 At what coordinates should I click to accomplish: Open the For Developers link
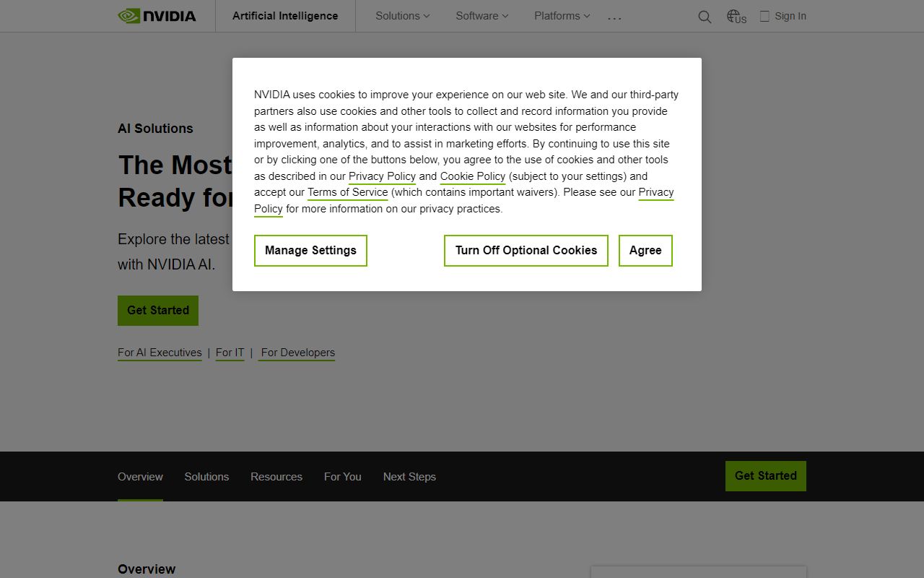click(296, 353)
